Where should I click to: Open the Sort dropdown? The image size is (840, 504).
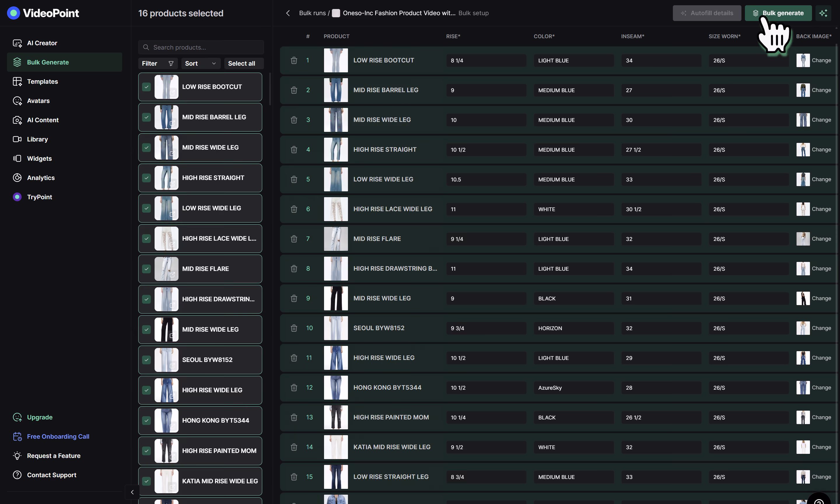pos(201,64)
